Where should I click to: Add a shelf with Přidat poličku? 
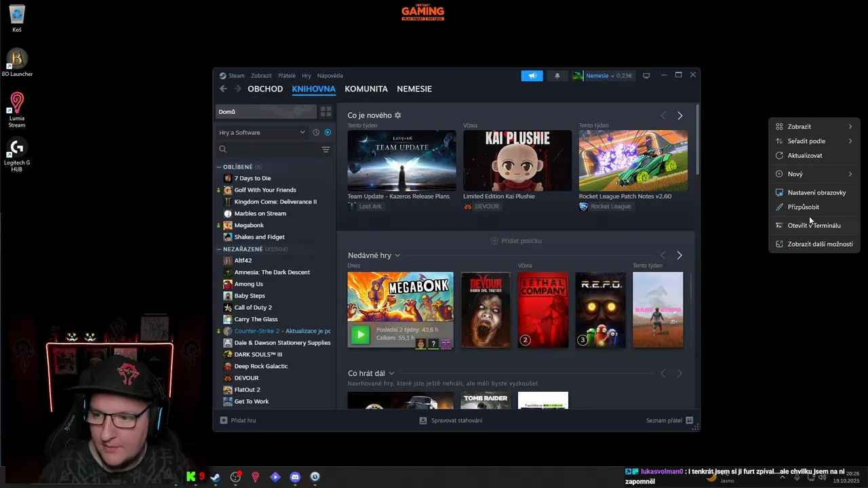click(516, 241)
